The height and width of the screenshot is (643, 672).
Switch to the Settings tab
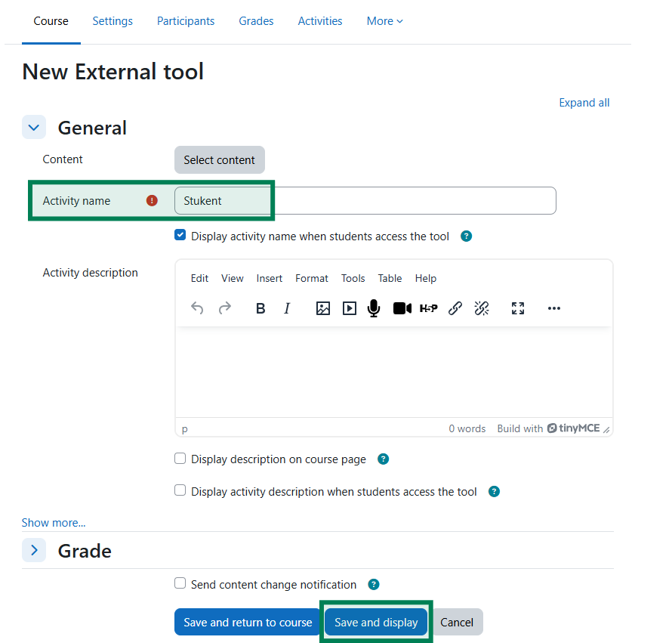coord(113,21)
